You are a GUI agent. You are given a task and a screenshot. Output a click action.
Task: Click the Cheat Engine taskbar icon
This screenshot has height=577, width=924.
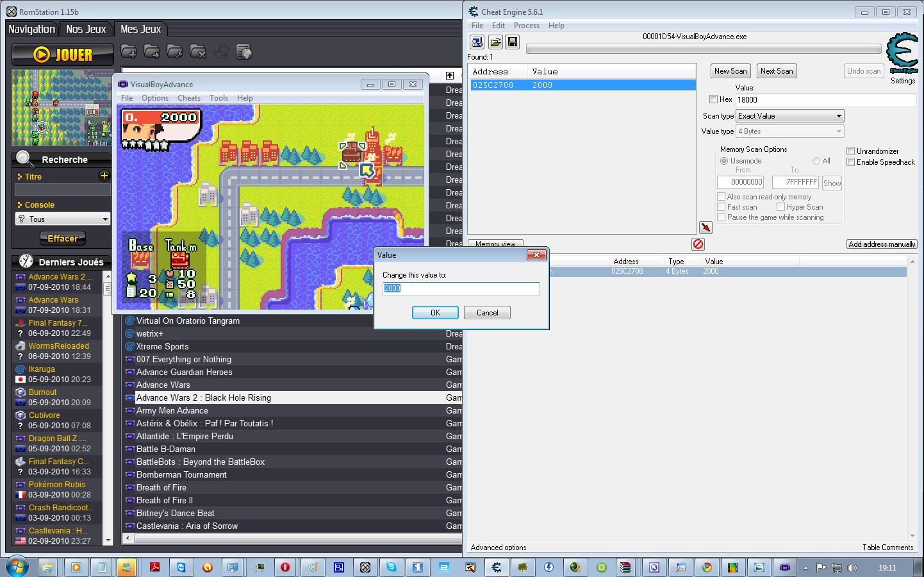496,567
